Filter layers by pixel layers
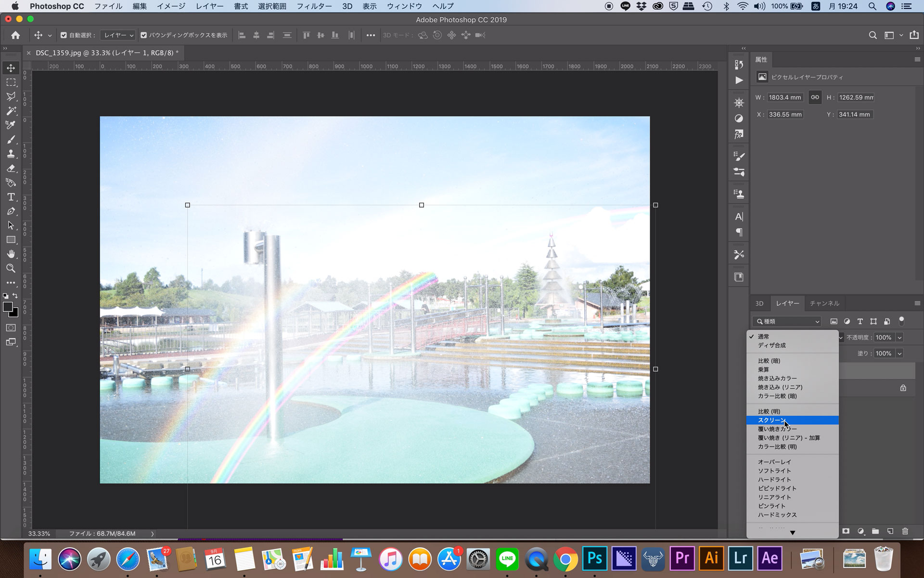The image size is (924, 578). click(x=834, y=321)
